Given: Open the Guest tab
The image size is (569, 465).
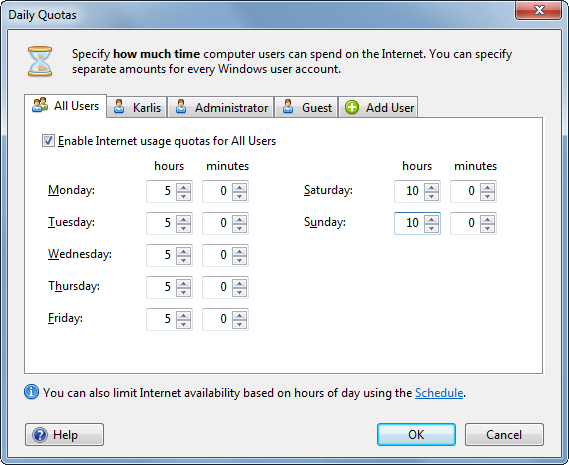Looking at the screenshot, I should pyautogui.click(x=307, y=107).
